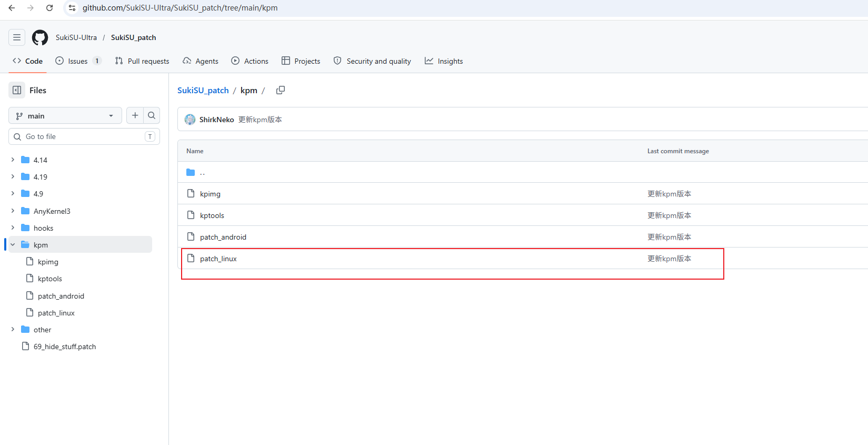868x445 pixels.
Task: Copy the kpm path with copy icon
Action: pyautogui.click(x=281, y=90)
